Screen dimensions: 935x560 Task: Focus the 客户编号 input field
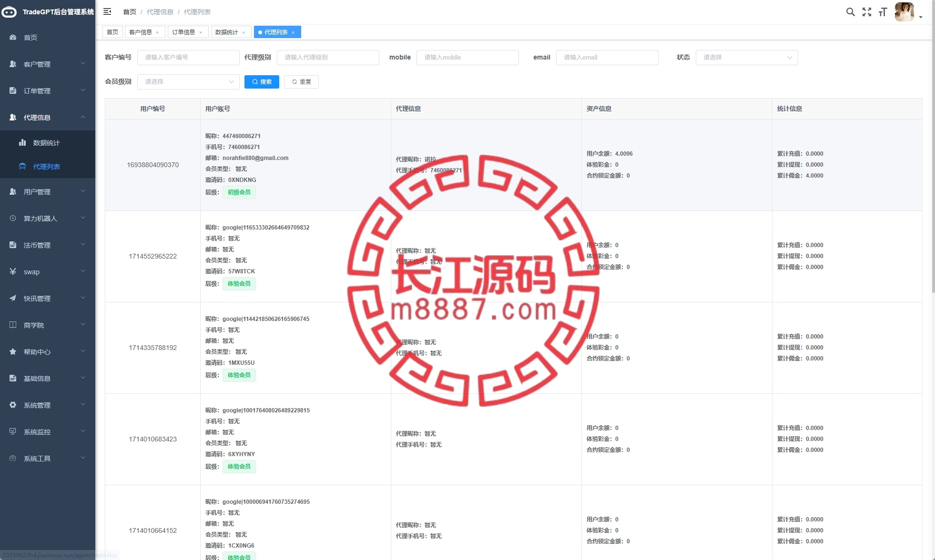click(x=188, y=58)
